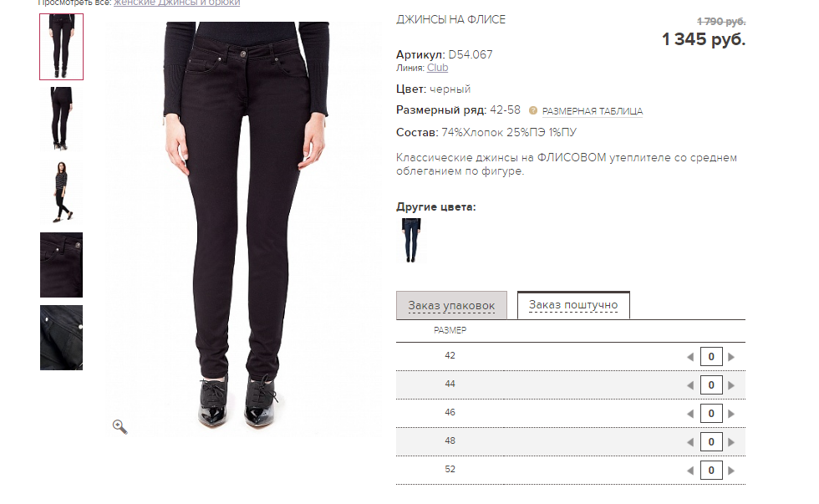Show the full-body model thumbnail
The height and width of the screenshot is (504, 819).
[x=61, y=192]
